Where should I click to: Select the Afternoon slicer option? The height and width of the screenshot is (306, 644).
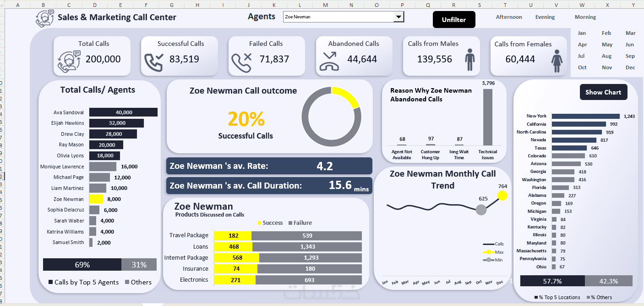(509, 17)
